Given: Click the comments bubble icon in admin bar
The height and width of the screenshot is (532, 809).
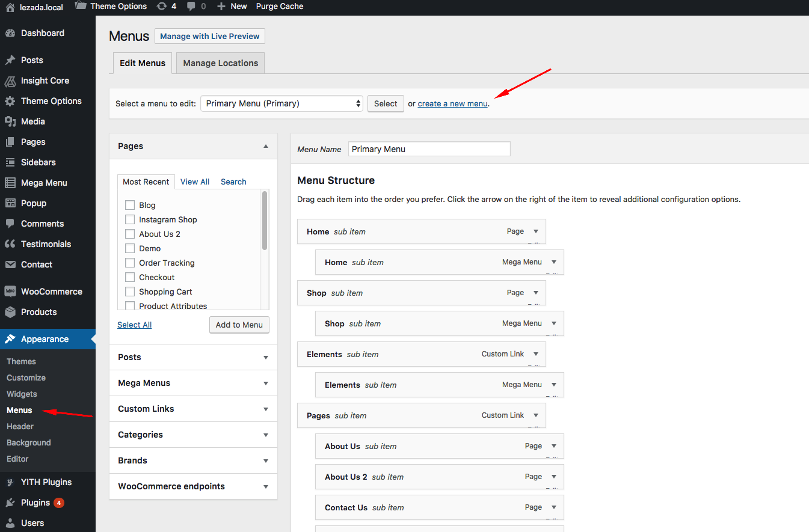Looking at the screenshot, I should pos(191,6).
